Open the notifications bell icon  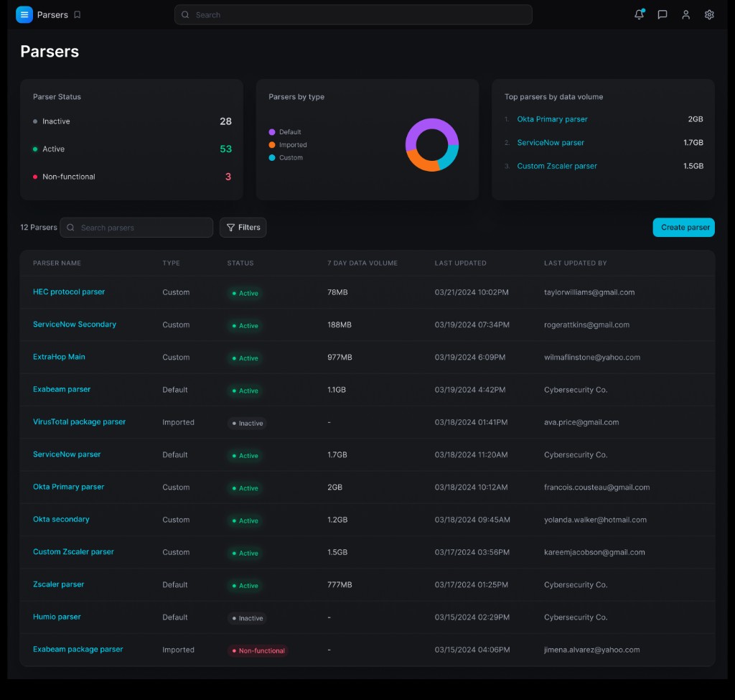639,14
